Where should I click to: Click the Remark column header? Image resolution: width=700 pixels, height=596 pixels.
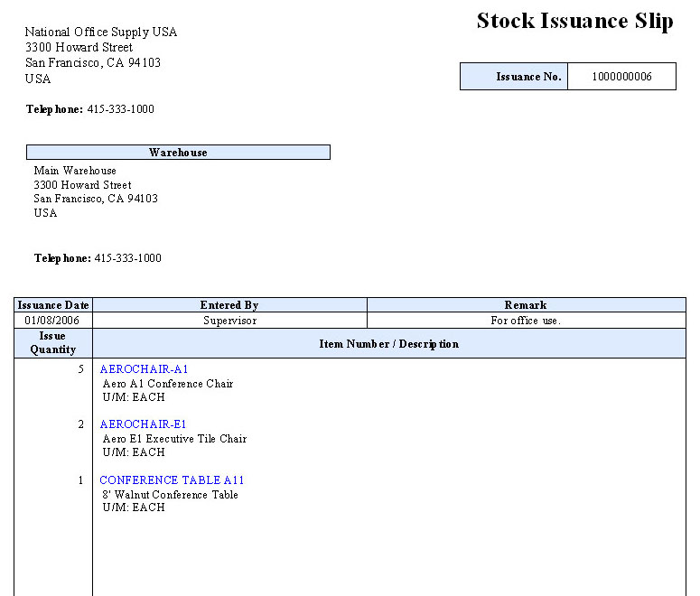click(x=526, y=305)
